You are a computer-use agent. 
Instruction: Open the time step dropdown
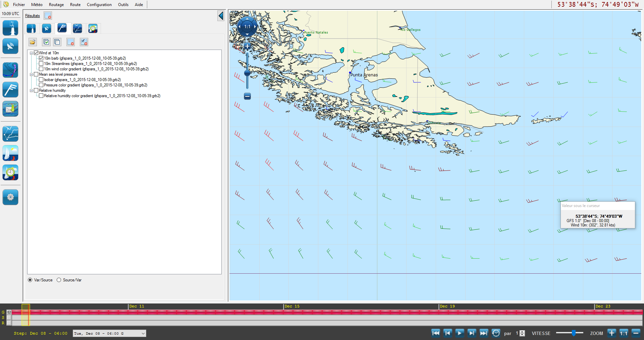tap(143, 333)
